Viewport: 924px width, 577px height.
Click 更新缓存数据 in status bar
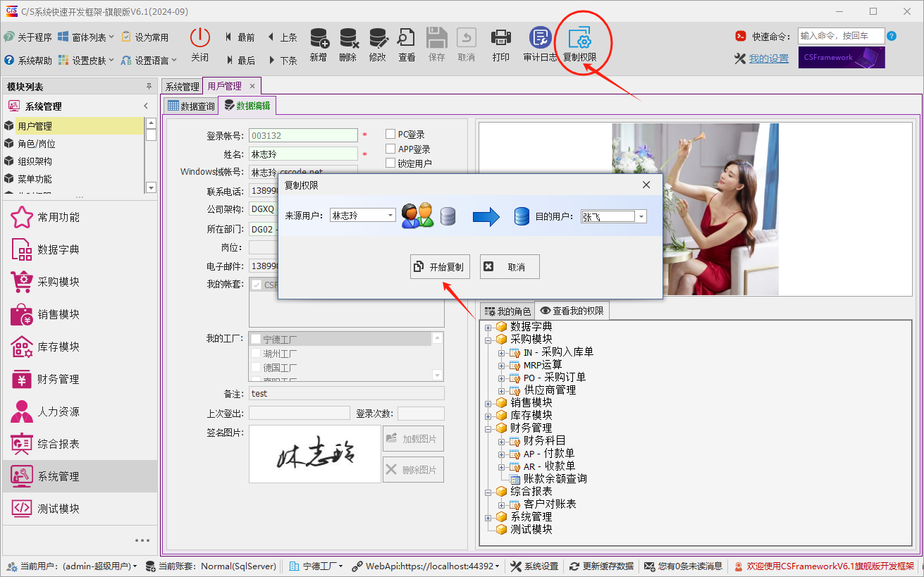601,566
